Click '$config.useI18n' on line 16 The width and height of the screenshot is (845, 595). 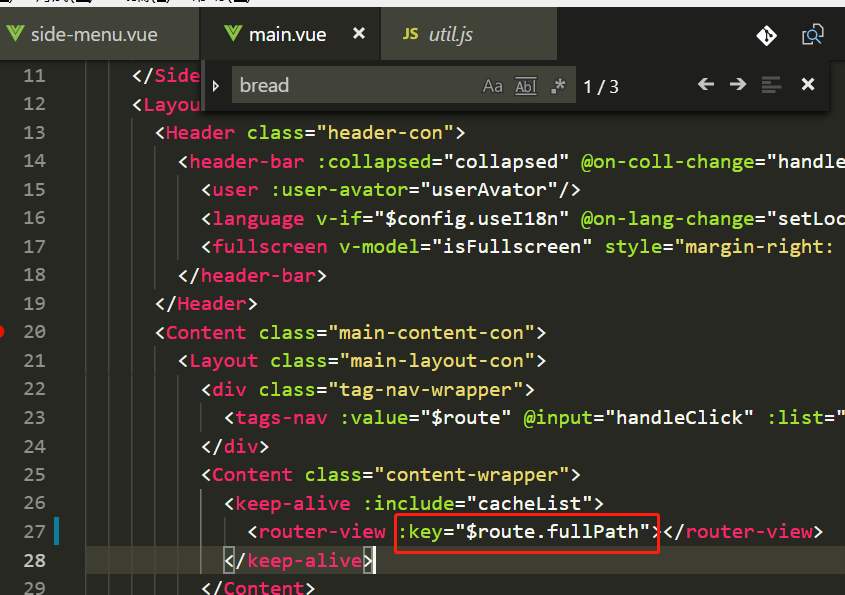(x=472, y=219)
